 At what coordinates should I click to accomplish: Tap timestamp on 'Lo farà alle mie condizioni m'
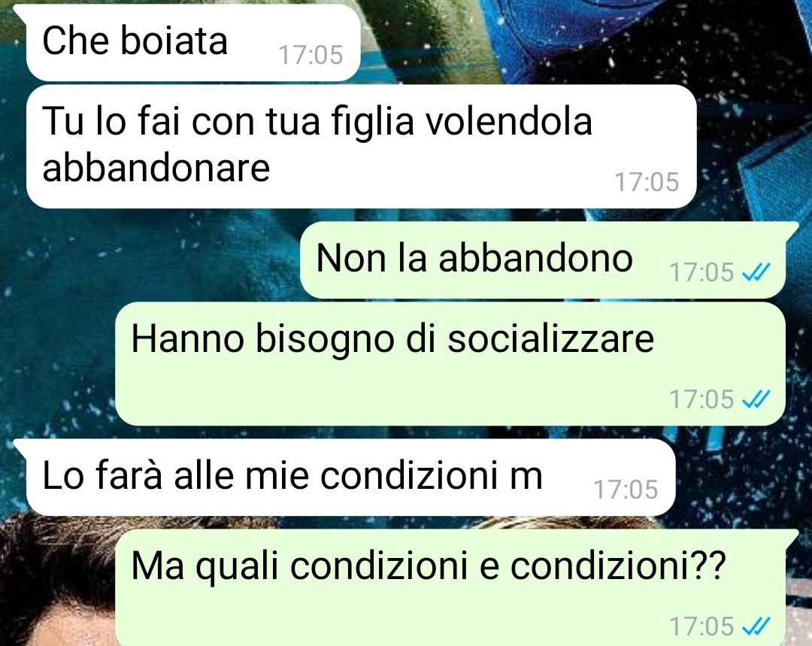click(x=626, y=490)
